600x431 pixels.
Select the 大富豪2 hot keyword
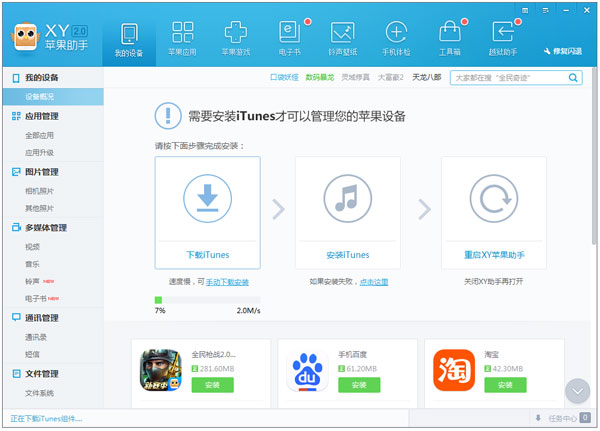pyautogui.click(x=391, y=78)
